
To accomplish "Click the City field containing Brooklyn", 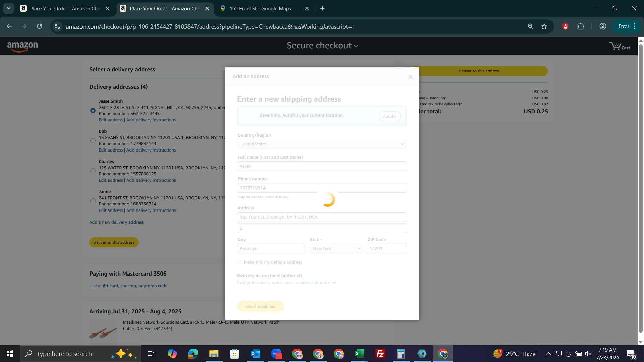I will pos(271,249).
